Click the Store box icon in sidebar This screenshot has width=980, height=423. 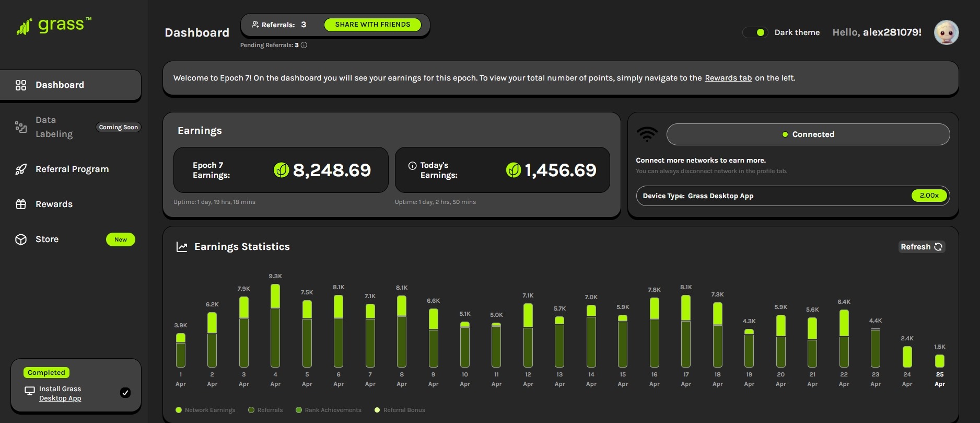coord(21,239)
